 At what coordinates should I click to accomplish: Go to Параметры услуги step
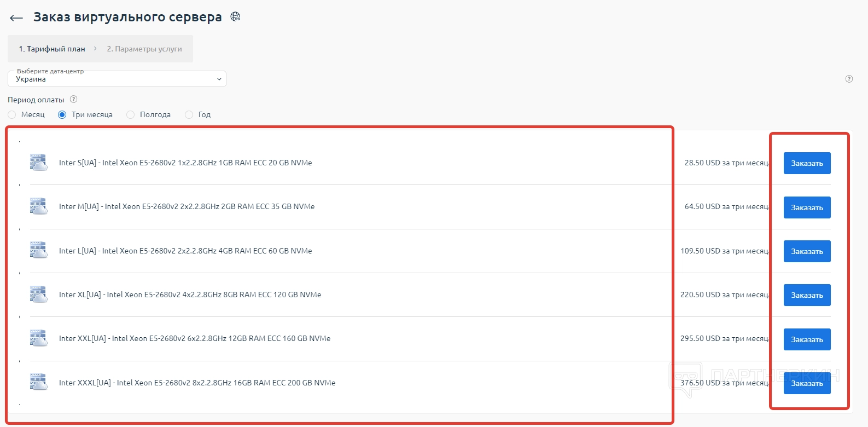(144, 49)
